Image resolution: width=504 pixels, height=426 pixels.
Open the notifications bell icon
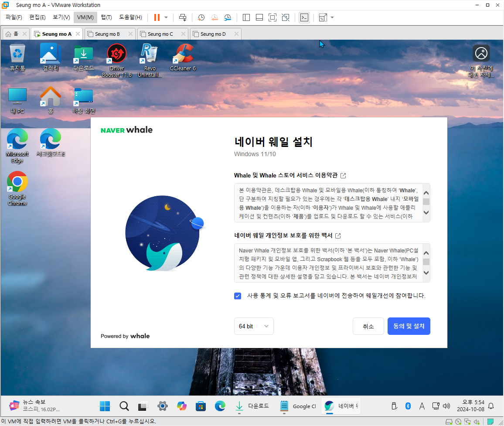coord(491,406)
